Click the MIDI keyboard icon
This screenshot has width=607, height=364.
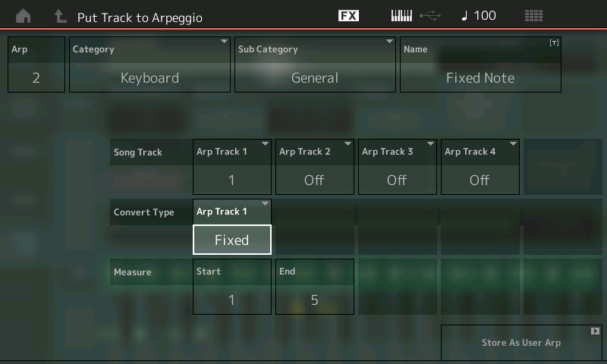(401, 16)
